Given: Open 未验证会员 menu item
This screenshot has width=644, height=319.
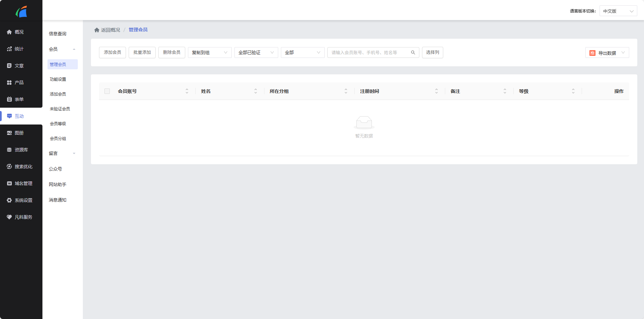Looking at the screenshot, I should coord(60,109).
